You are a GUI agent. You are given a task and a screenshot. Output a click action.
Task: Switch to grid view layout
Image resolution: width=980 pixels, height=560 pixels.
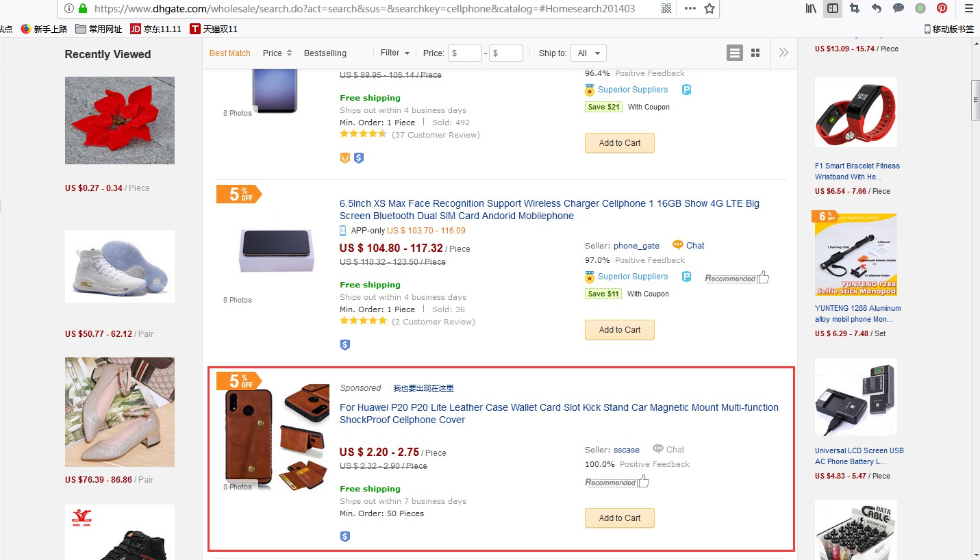pos(755,53)
